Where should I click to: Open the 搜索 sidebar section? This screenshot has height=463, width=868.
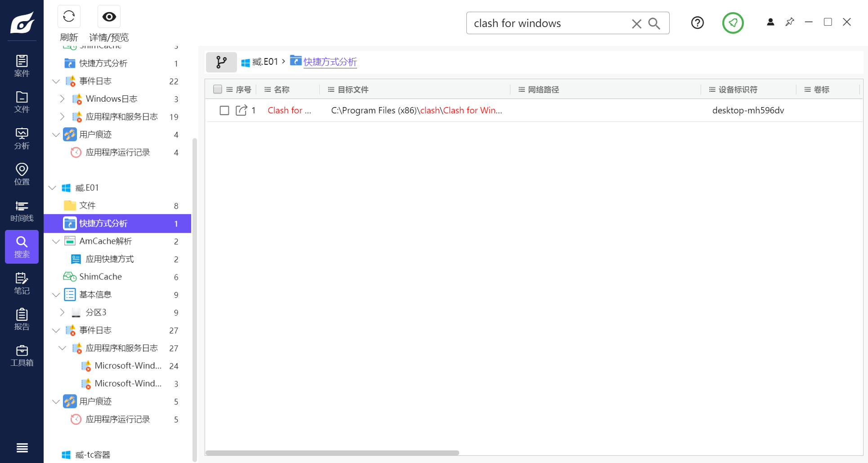(x=22, y=247)
